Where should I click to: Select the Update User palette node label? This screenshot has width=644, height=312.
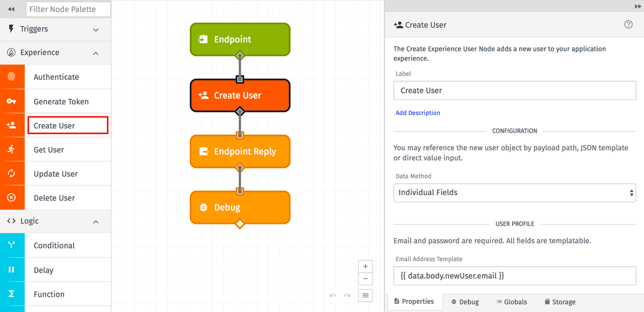point(56,174)
